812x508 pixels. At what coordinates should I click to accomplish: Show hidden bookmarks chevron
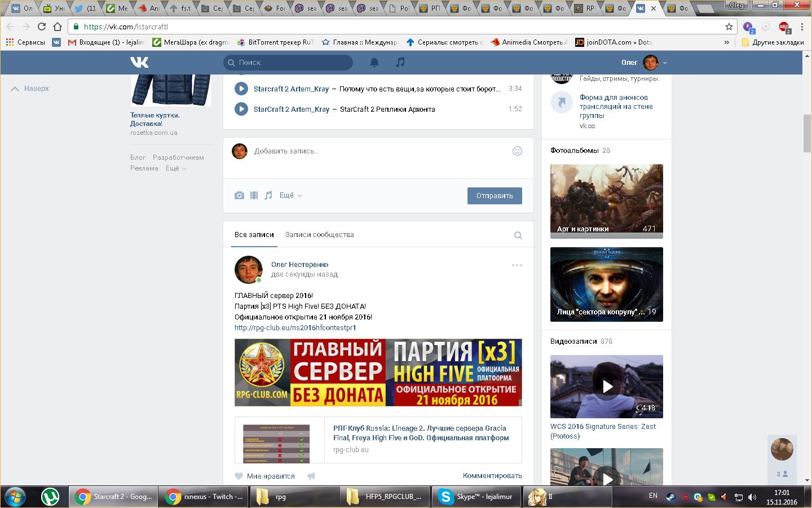click(x=727, y=42)
